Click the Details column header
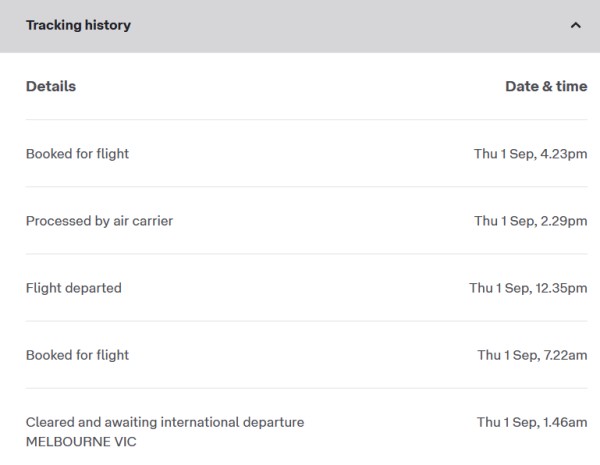The image size is (600, 465). pos(50,86)
